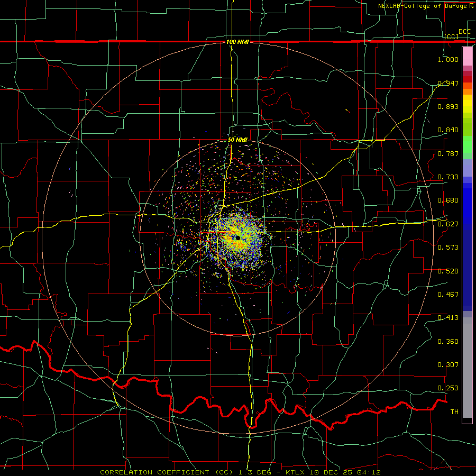The height and width of the screenshot is (476, 476).
Task: Click the KTLX station identifier
Action: (x=296, y=472)
